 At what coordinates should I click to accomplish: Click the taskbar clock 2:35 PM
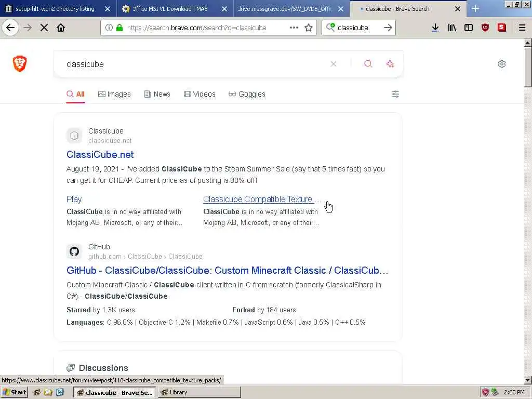(514, 392)
